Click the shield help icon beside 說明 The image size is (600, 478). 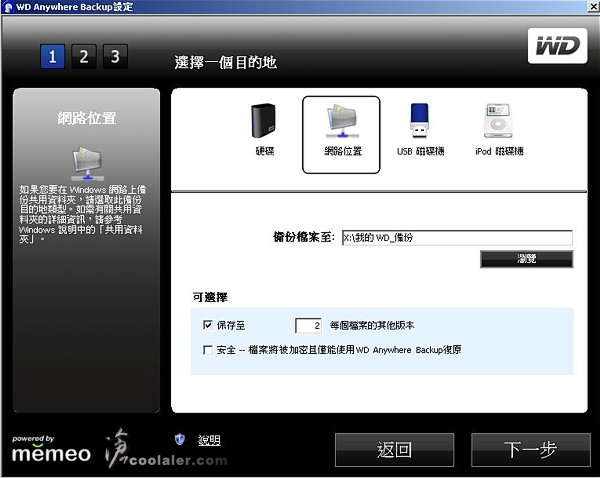point(180,439)
